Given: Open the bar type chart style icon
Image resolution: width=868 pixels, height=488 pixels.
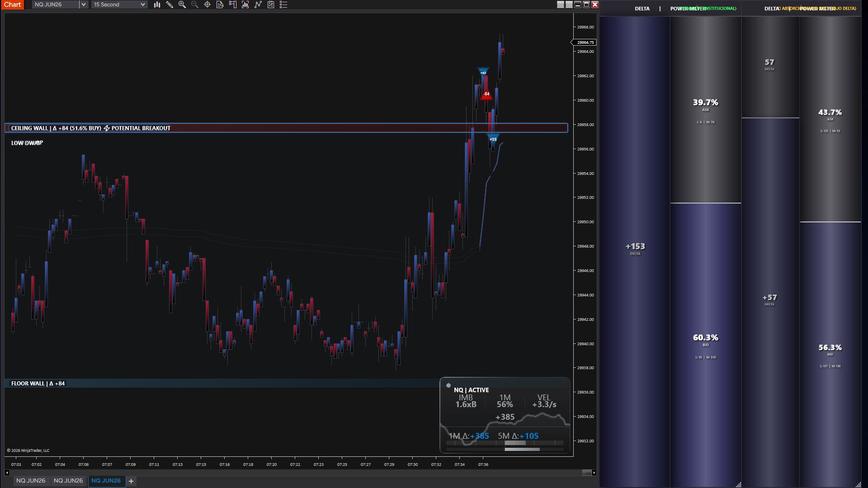Looking at the screenshot, I should [x=157, y=5].
